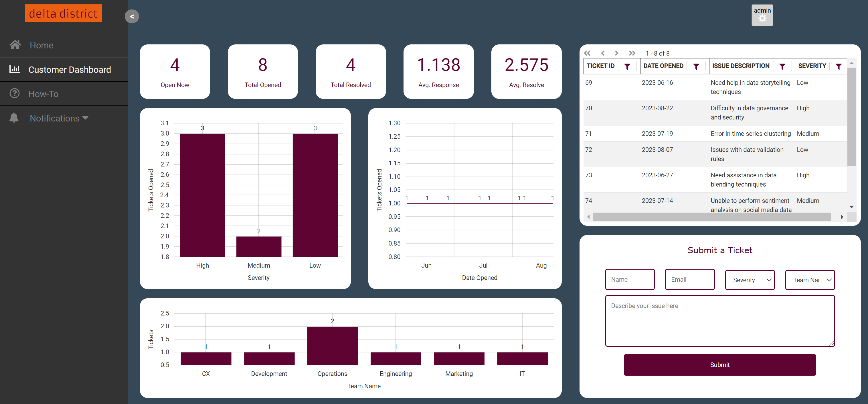This screenshot has height=404, width=868.
Task: Click the Home sidebar icon
Action: click(x=15, y=46)
